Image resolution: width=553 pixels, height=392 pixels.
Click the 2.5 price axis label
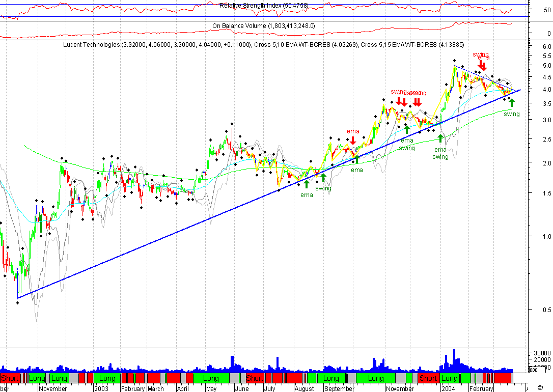tap(547, 139)
